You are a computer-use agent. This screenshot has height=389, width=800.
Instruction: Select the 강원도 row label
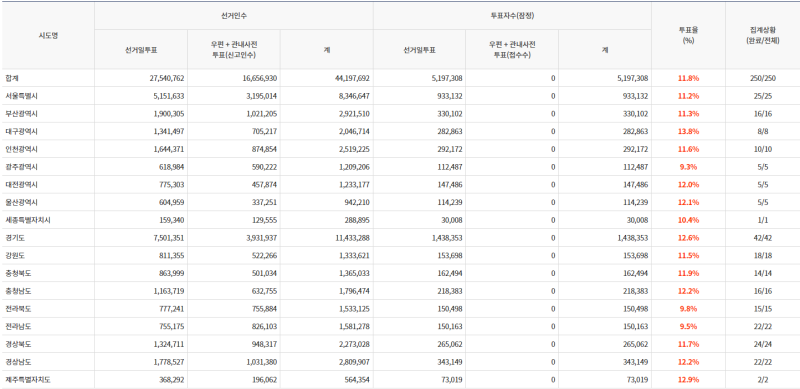(x=15, y=256)
